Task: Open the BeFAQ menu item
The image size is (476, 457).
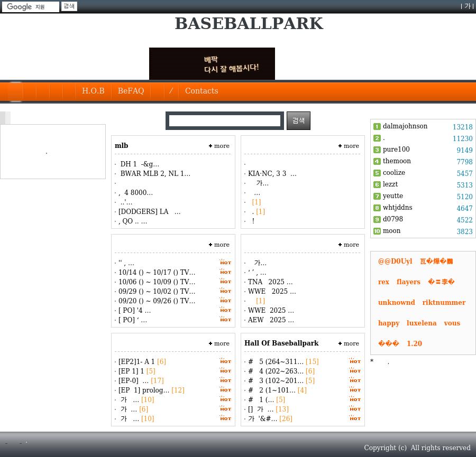Action: pyautogui.click(x=131, y=91)
